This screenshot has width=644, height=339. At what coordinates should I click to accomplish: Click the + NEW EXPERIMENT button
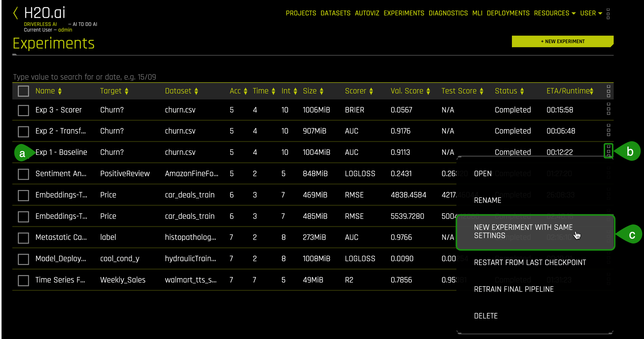pos(563,41)
